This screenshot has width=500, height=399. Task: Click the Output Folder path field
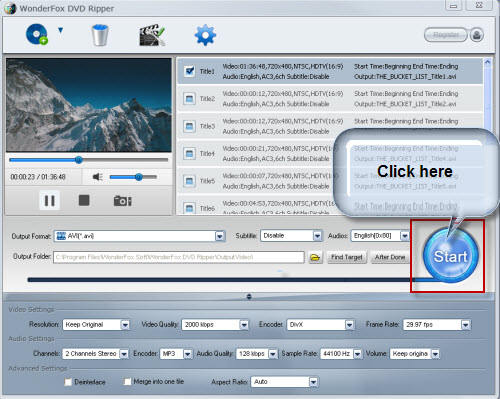click(x=179, y=257)
